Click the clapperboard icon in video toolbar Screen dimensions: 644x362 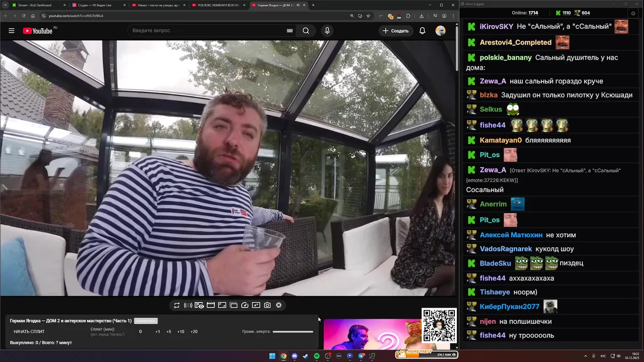(211, 305)
